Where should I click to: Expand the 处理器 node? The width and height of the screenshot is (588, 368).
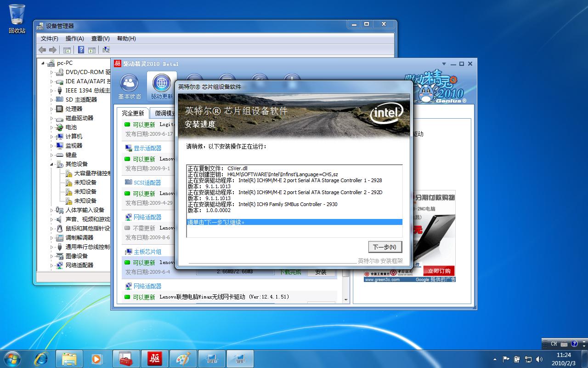click(x=52, y=109)
